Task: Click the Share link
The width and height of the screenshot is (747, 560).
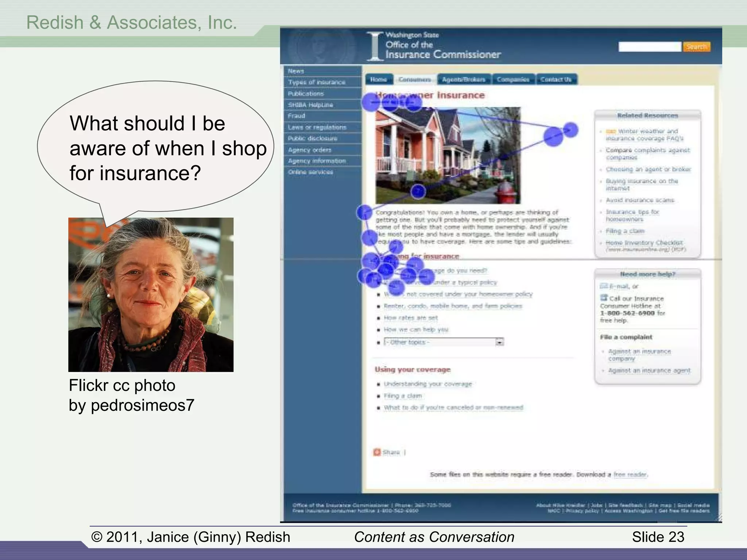Action: tap(391, 452)
